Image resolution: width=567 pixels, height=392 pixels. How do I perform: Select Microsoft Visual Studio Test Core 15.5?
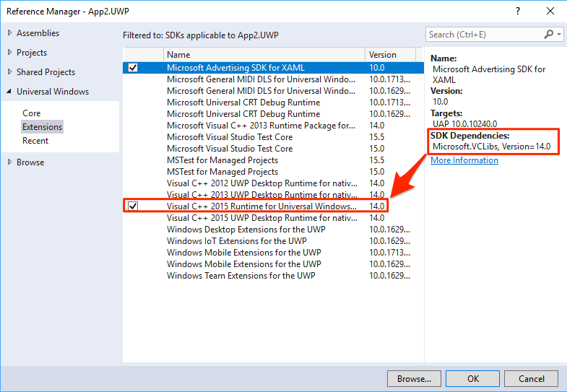click(x=273, y=137)
